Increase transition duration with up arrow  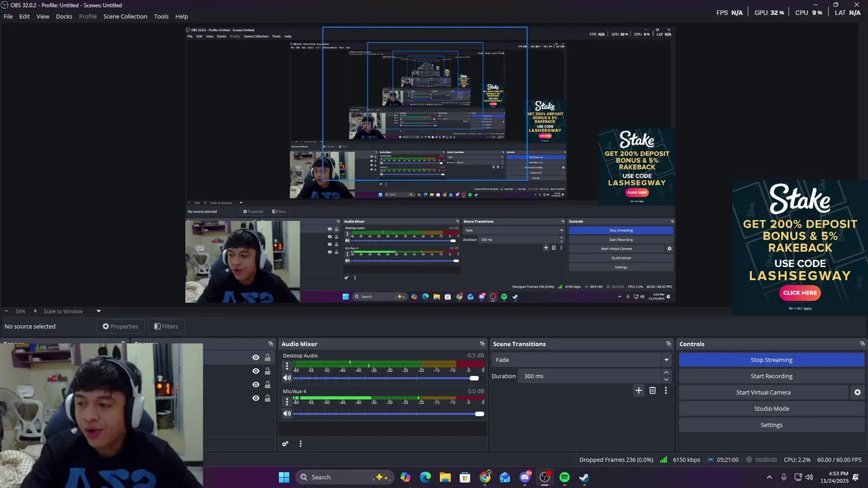point(666,373)
